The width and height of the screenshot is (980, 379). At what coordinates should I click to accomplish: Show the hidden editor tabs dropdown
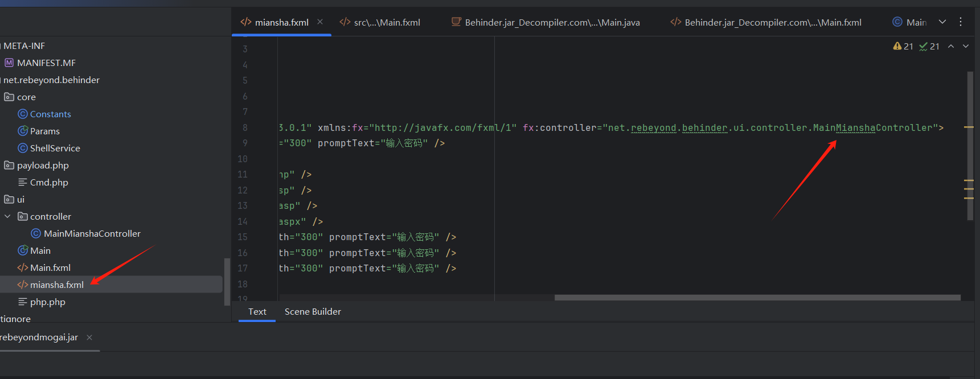(x=942, y=22)
